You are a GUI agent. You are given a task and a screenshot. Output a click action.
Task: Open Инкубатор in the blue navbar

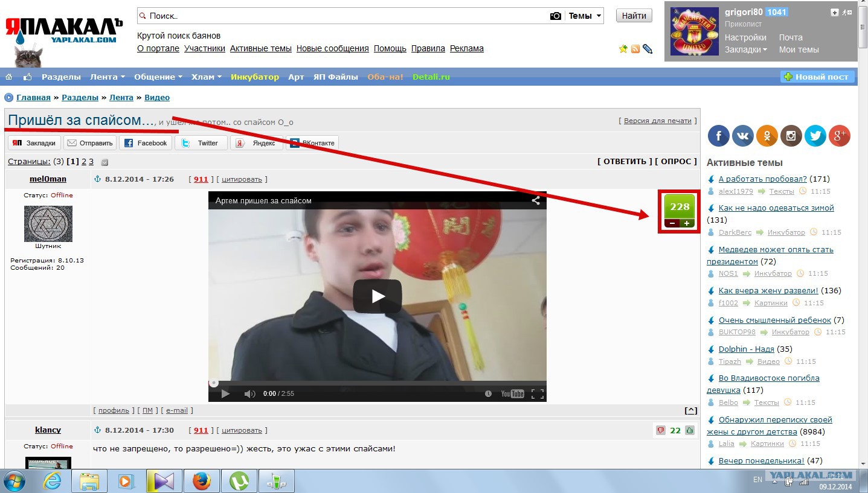[255, 77]
